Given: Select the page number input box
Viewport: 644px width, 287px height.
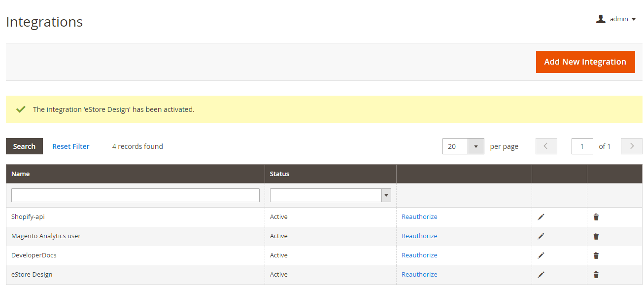Looking at the screenshot, I should (x=582, y=146).
